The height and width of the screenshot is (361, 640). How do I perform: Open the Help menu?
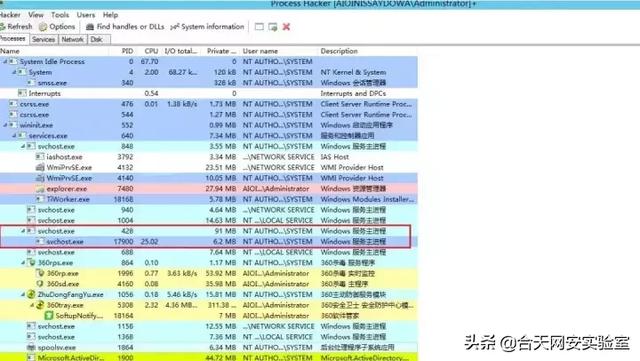click(x=110, y=15)
